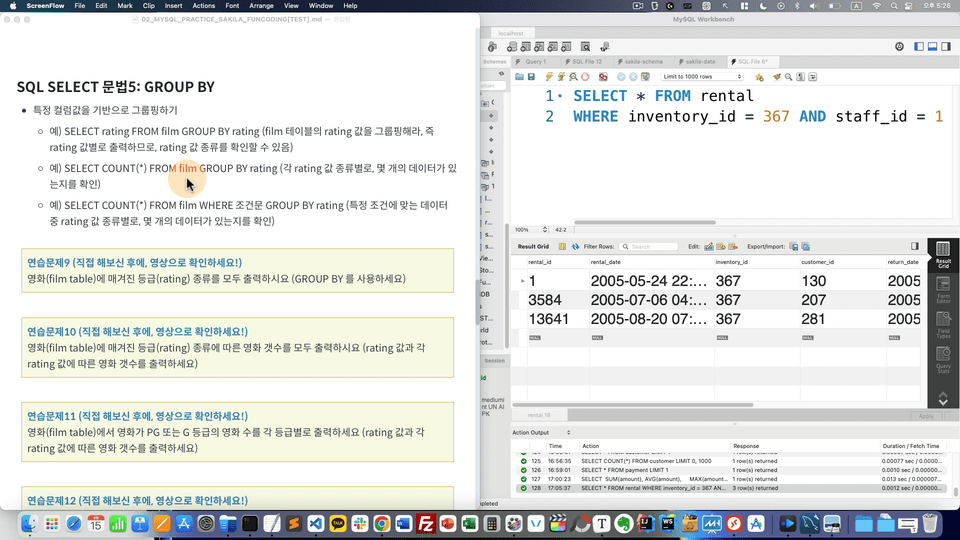Refresh result grid with blue arrows icon
Screen dimensions: 960x540
pyautogui.click(x=576, y=247)
